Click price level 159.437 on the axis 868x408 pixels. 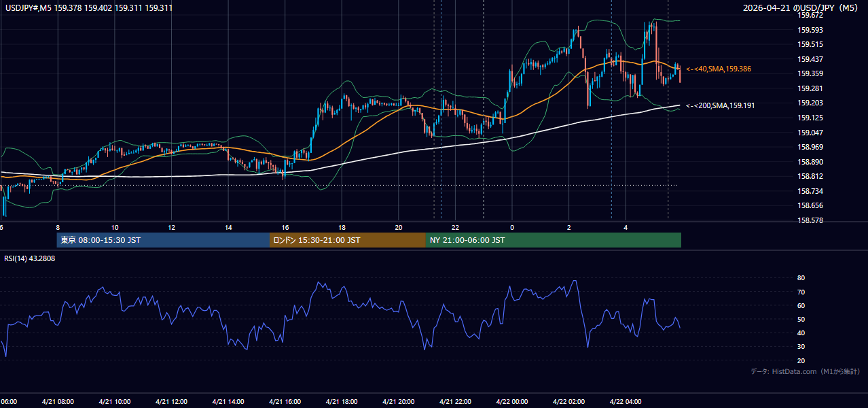[x=810, y=59]
